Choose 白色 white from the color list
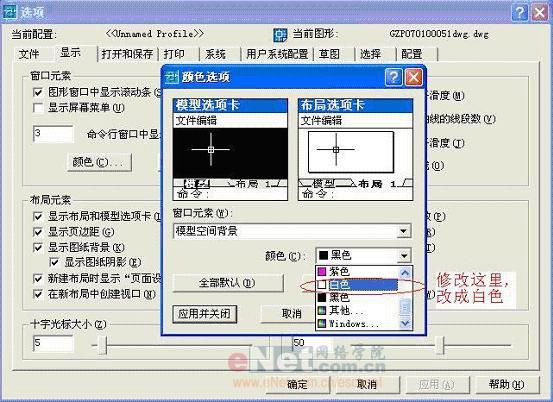Image resolution: width=553 pixels, height=402 pixels. [x=358, y=285]
